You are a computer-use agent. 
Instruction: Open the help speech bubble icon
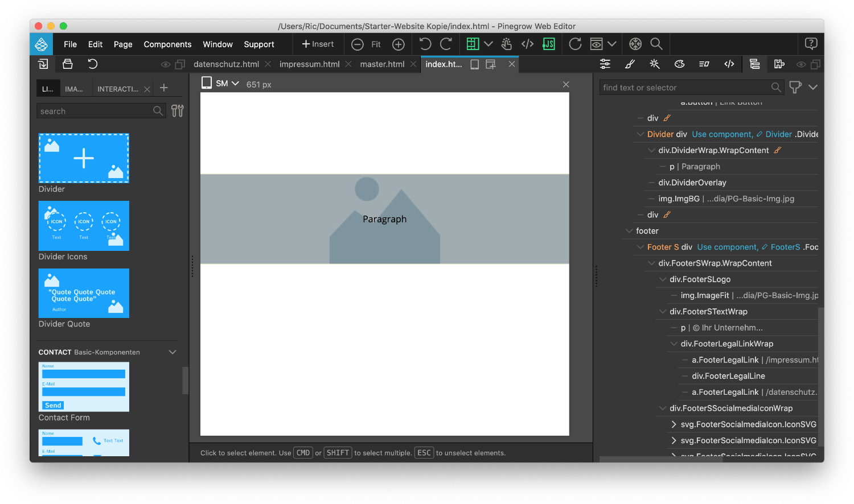[811, 44]
